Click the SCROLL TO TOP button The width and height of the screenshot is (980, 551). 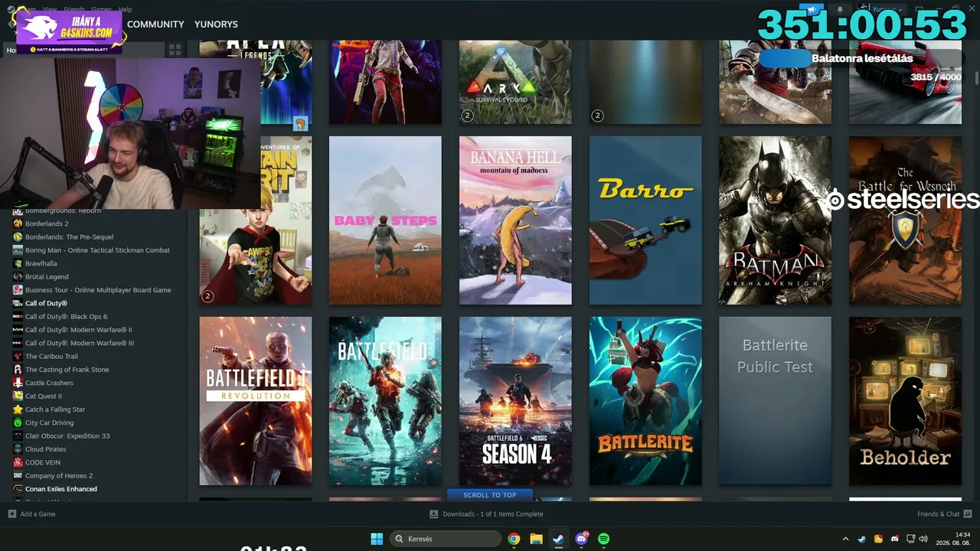490,495
